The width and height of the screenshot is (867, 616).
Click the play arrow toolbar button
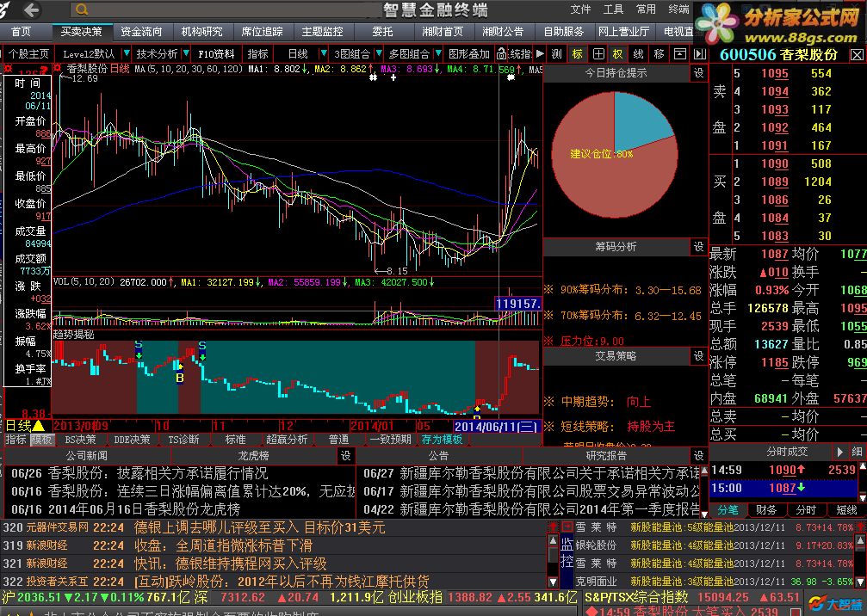[540, 53]
